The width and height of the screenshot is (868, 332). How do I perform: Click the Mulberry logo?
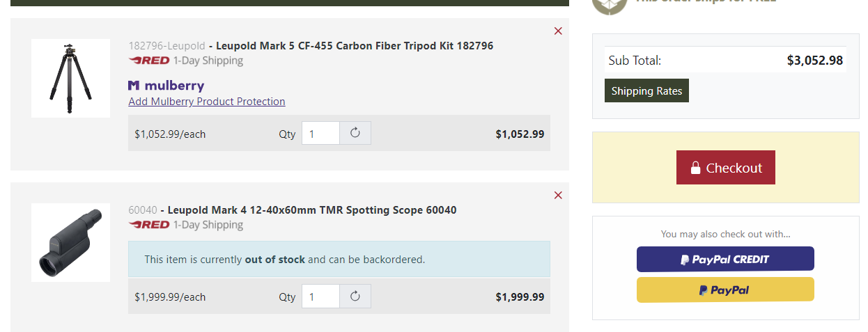[166, 86]
